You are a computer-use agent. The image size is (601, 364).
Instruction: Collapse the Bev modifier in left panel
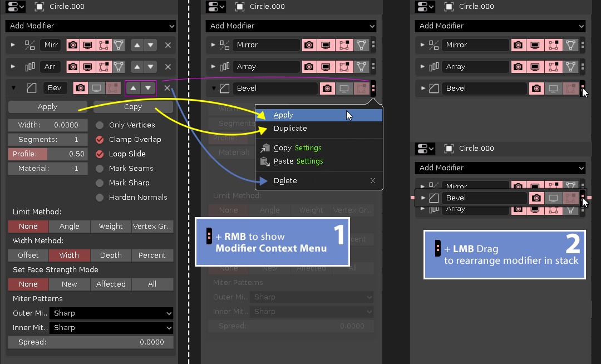click(x=14, y=88)
